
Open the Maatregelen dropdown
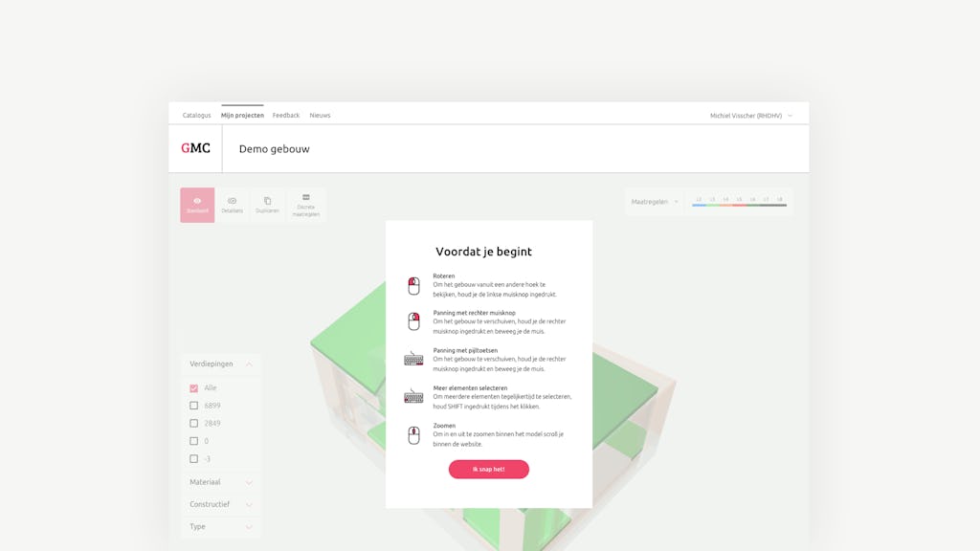654,202
